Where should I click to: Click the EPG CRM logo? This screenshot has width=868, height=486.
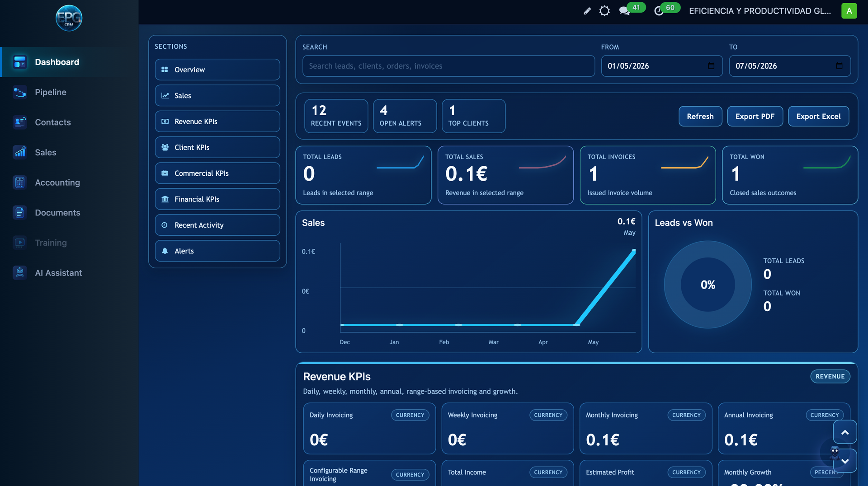(x=69, y=18)
